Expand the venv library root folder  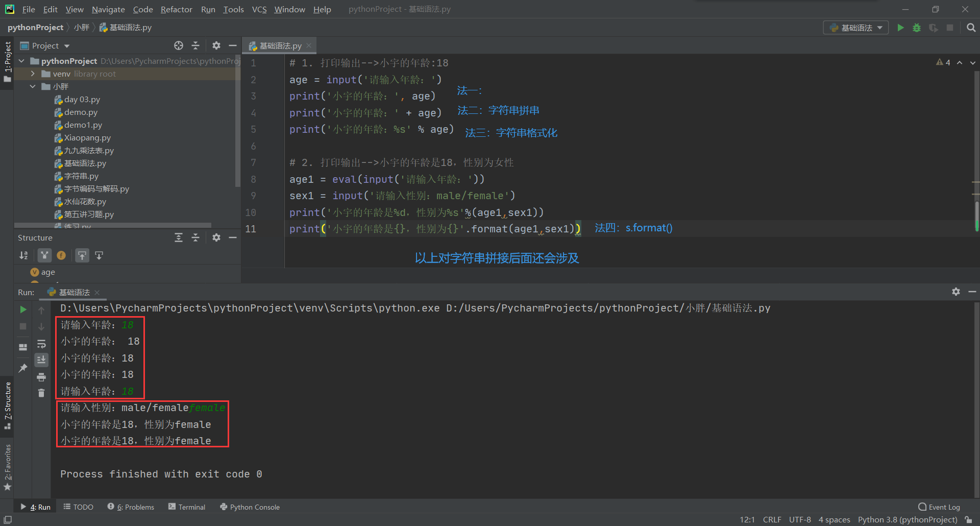[33, 74]
